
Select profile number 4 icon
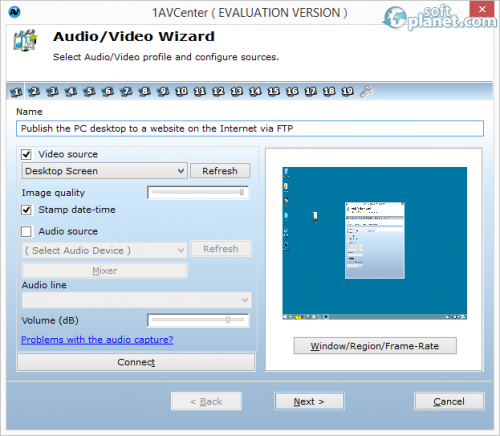[71, 91]
